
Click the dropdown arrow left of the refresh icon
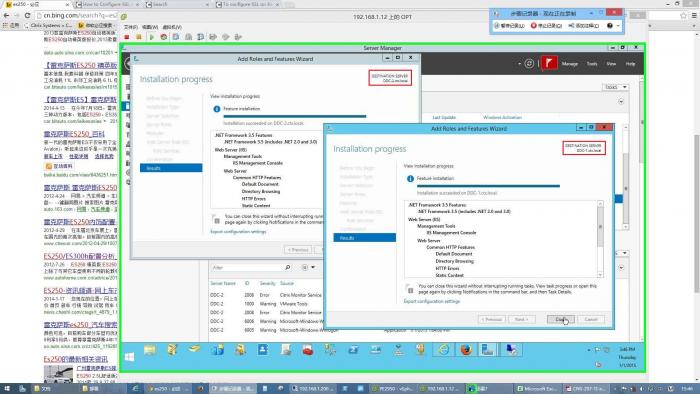click(x=519, y=64)
